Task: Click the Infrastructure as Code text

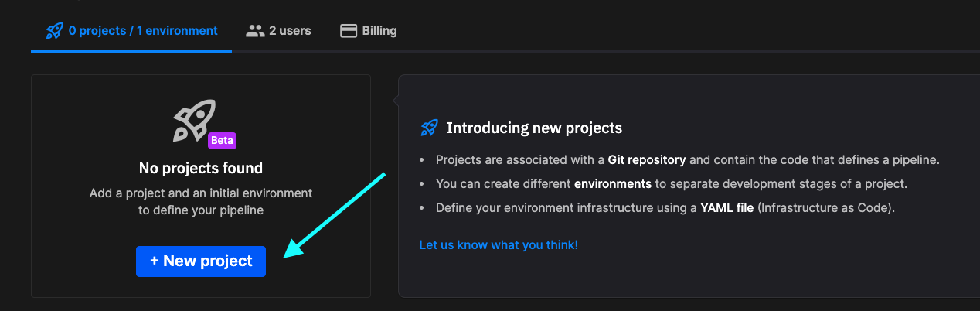Action: (825, 208)
